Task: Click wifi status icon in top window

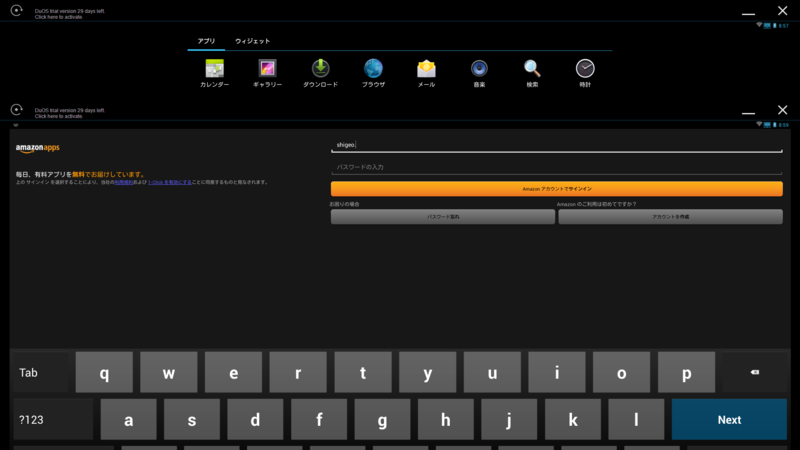Action: (x=759, y=25)
